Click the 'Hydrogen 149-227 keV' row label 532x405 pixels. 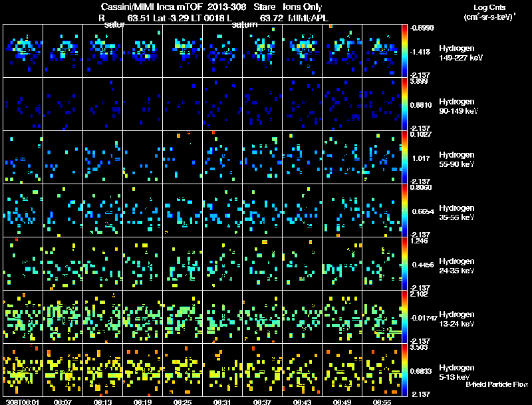coord(460,53)
